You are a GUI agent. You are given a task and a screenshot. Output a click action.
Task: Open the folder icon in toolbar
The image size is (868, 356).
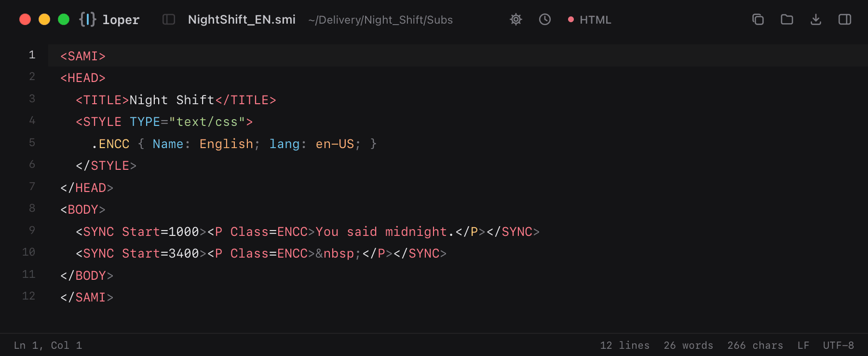click(x=787, y=19)
